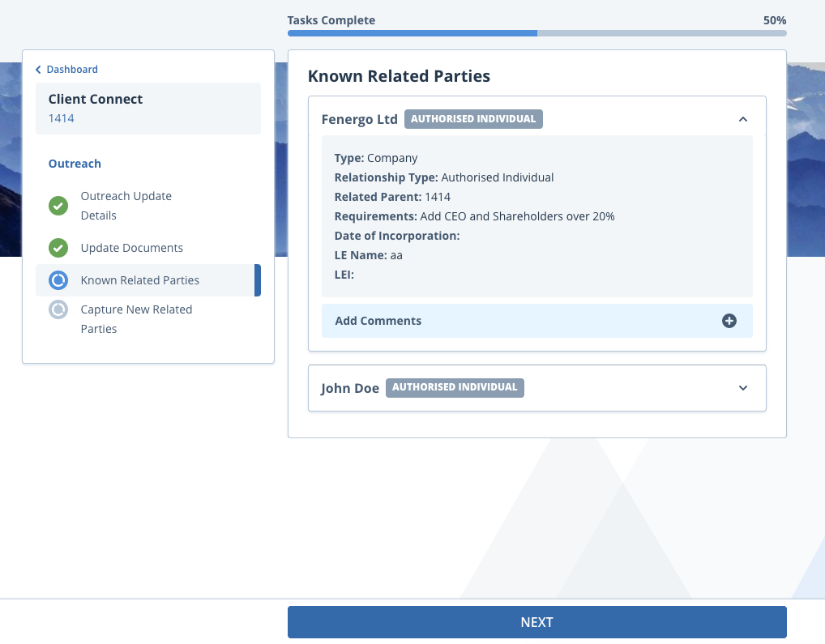Select the Known Related Parties step

139,280
